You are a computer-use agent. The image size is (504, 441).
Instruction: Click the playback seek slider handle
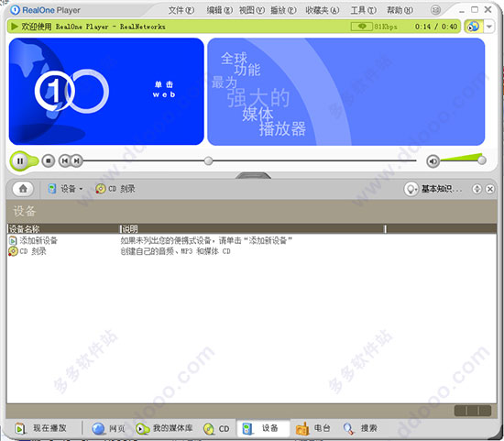pyautogui.click(x=208, y=160)
